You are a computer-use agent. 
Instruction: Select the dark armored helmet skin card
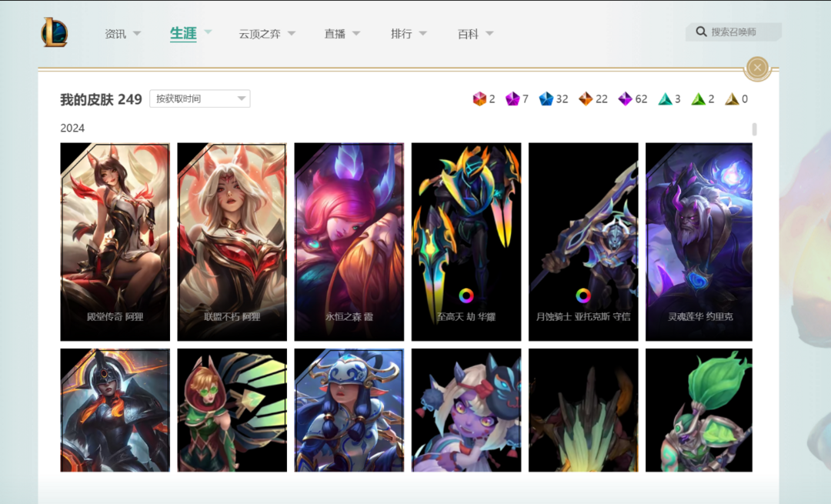[115, 410]
